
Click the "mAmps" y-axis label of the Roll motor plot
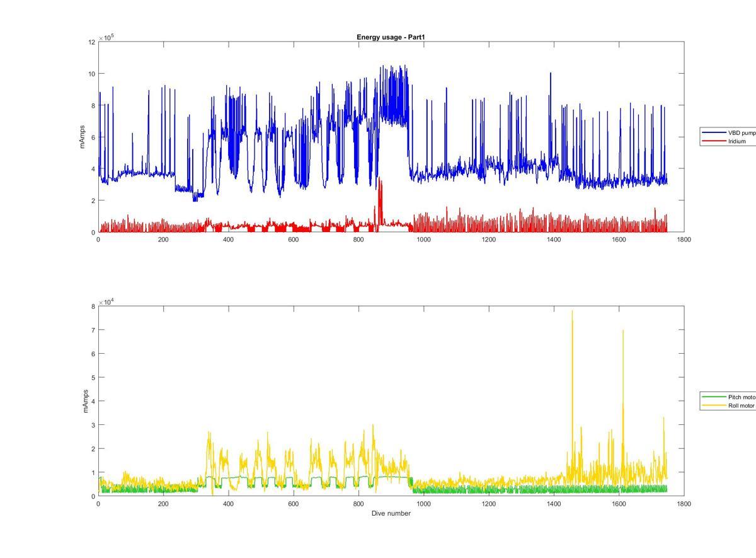[x=84, y=401]
